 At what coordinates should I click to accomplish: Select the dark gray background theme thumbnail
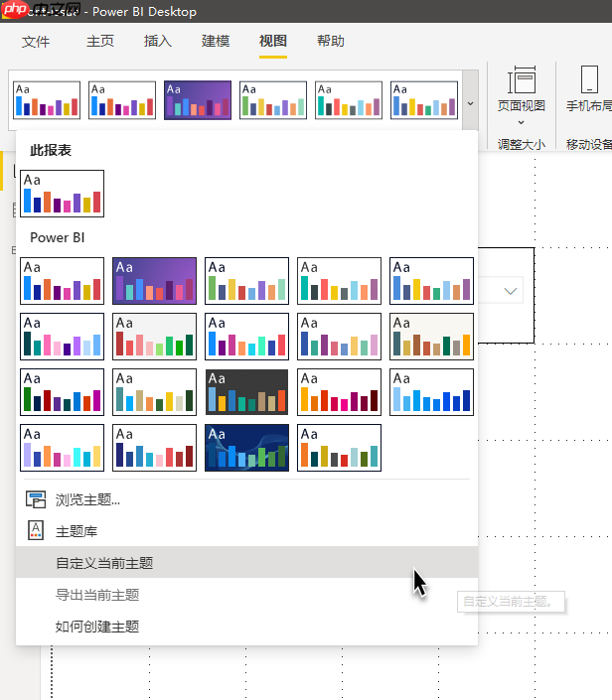pos(246,392)
